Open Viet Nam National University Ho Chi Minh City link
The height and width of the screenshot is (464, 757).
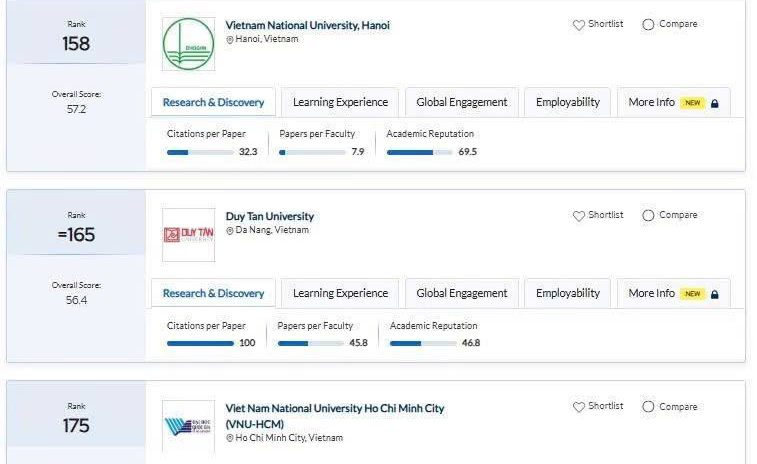[335, 416]
